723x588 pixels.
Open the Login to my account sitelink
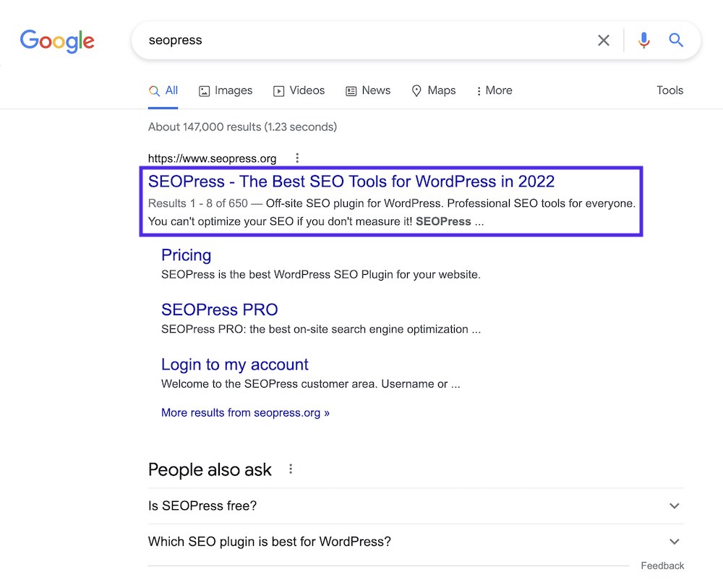(x=235, y=365)
